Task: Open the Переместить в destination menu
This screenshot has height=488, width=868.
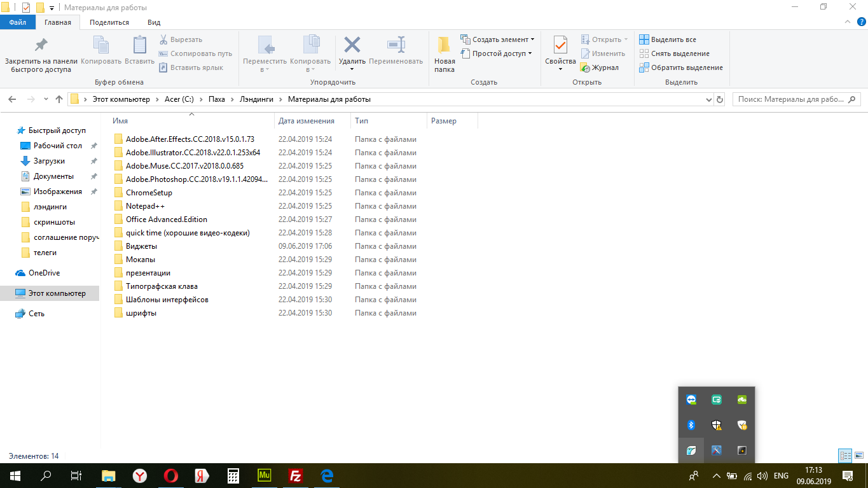Action: click(265, 54)
